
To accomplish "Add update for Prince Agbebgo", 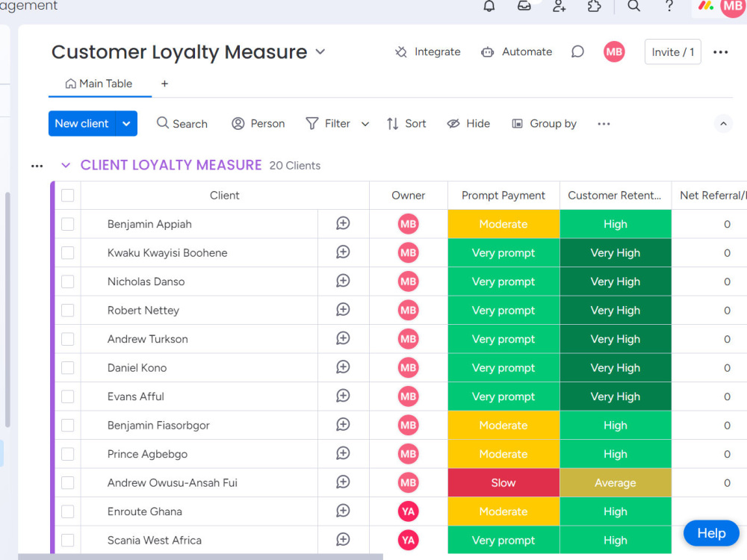I will 343,453.
